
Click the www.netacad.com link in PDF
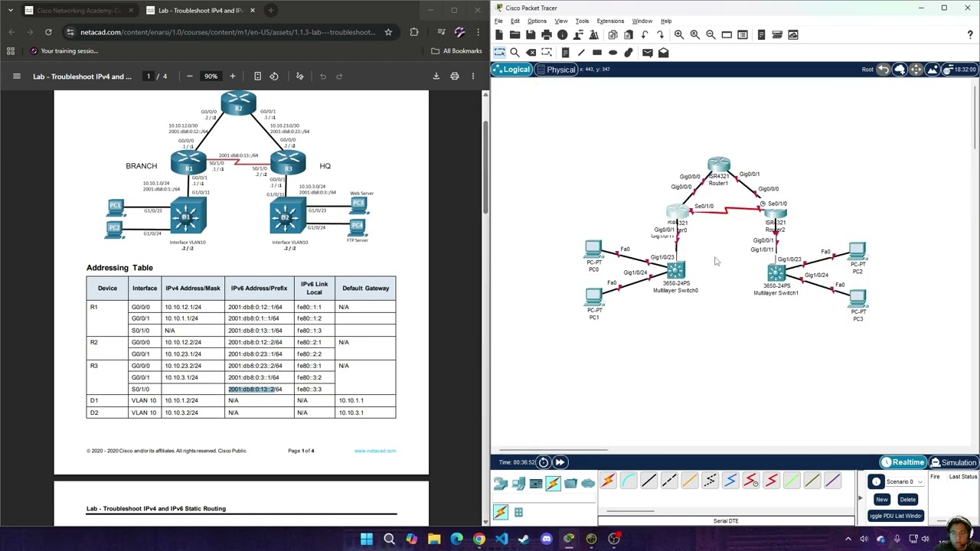(x=375, y=451)
